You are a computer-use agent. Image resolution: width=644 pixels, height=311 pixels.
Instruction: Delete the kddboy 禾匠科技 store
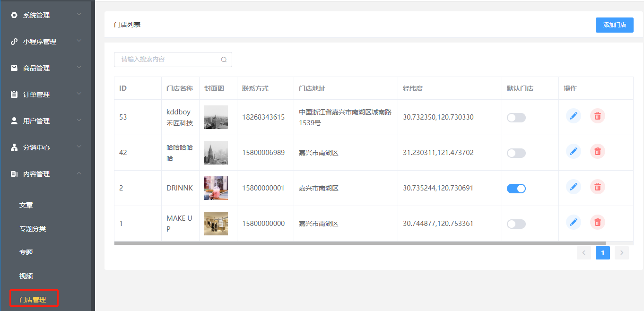(x=598, y=116)
